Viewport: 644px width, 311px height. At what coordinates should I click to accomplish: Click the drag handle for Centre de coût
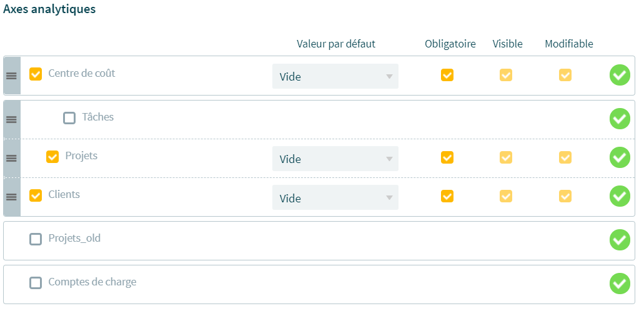(x=11, y=76)
